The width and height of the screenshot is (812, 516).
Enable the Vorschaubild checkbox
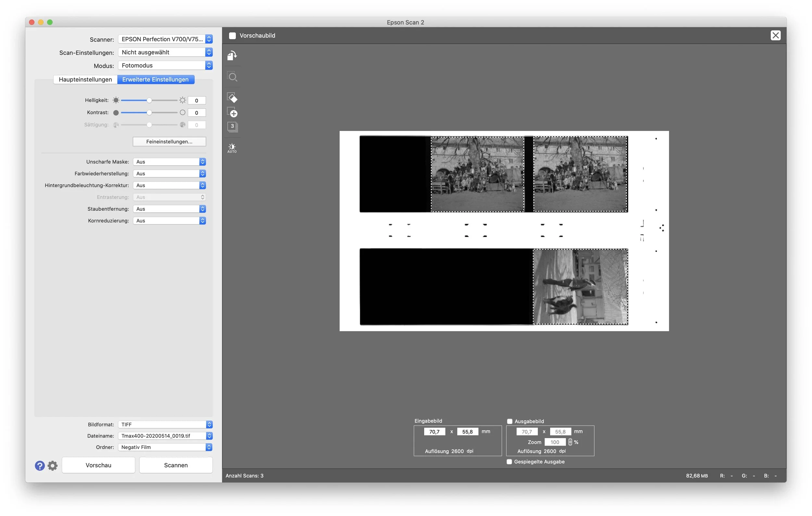pos(232,35)
